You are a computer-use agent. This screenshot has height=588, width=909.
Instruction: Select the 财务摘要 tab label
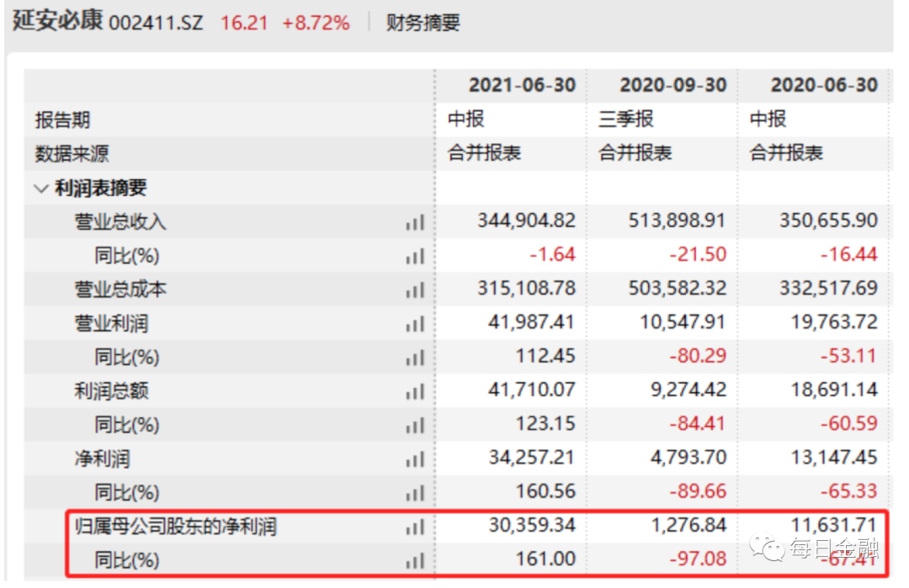(423, 24)
